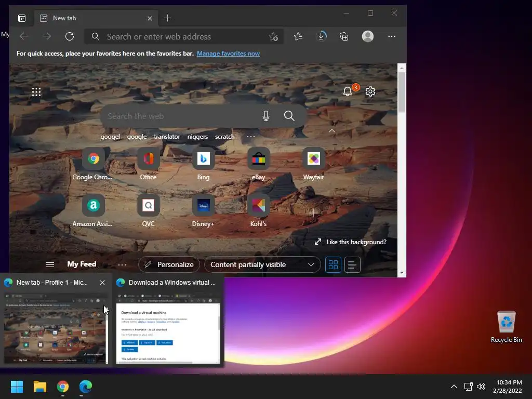Open notifications bell with badge
Viewport: 532px width, 399px height.
click(x=348, y=91)
